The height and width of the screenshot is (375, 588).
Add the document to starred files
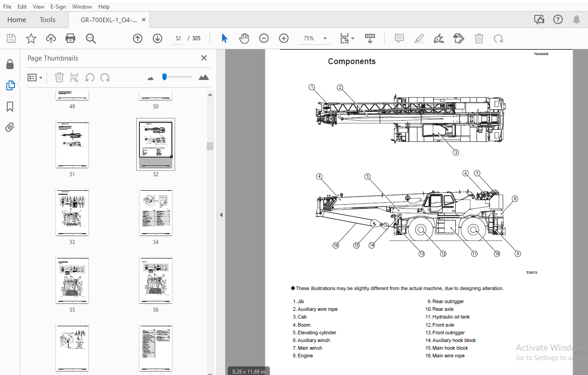[31, 38]
